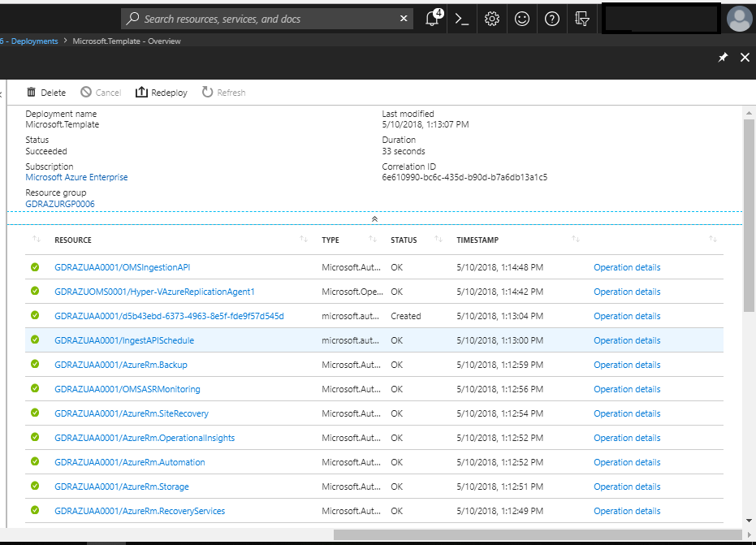
Task: View Operation details for Hyper-VAzureReplicationAgent1
Action: pos(627,292)
